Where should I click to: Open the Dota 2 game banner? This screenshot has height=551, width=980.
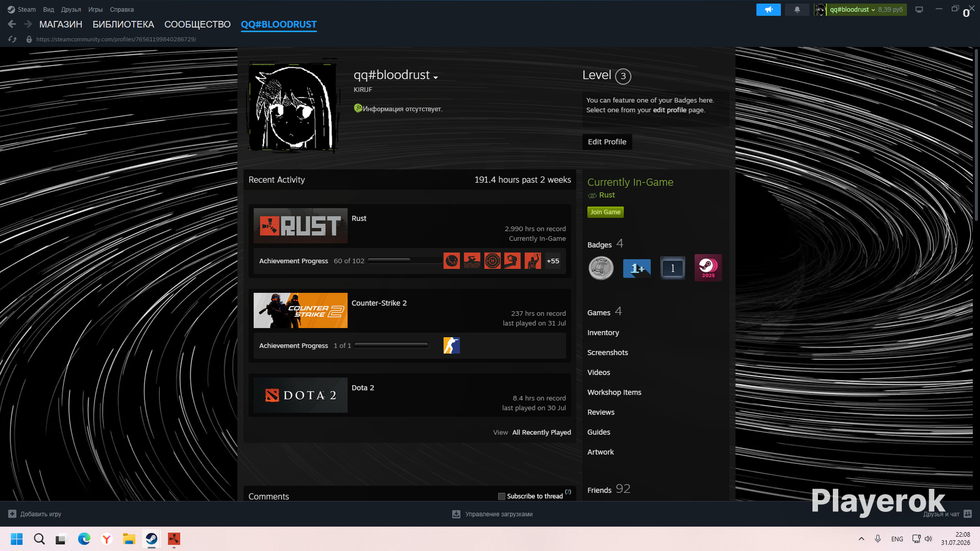click(x=300, y=395)
